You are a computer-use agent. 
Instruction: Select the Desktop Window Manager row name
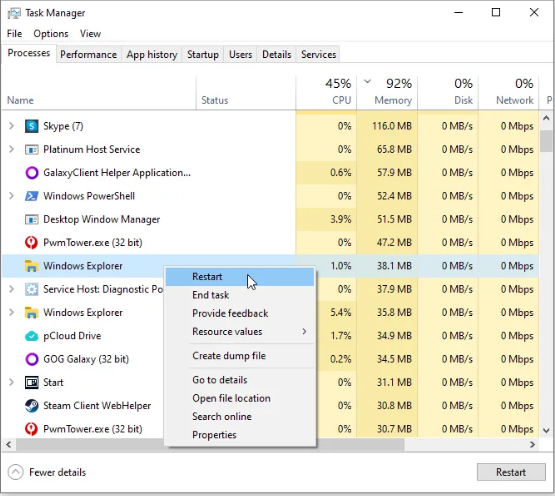[102, 220]
